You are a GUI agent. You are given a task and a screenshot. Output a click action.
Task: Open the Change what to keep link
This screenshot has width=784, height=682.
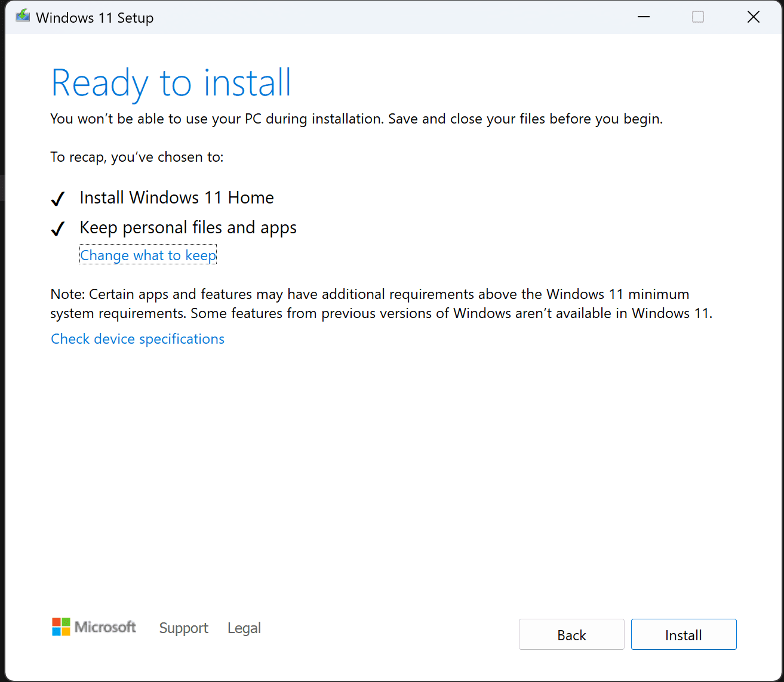[x=148, y=255]
